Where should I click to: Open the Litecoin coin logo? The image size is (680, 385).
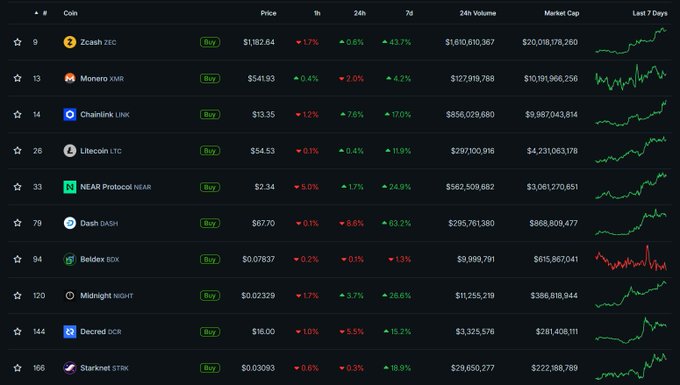(x=70, y=151)
